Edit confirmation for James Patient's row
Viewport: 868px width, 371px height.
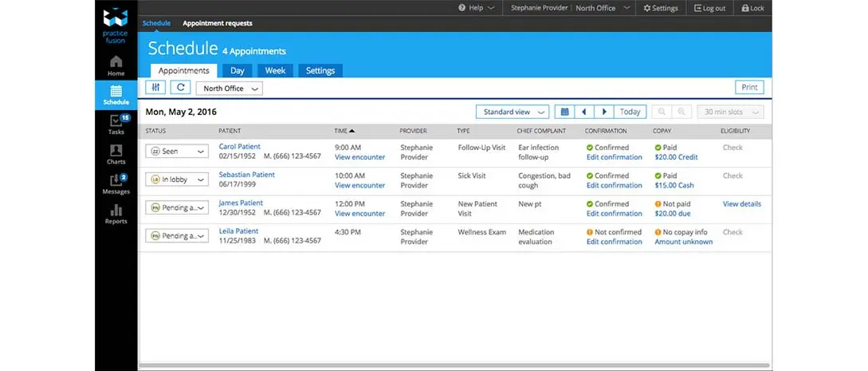[x=615, y=214]
